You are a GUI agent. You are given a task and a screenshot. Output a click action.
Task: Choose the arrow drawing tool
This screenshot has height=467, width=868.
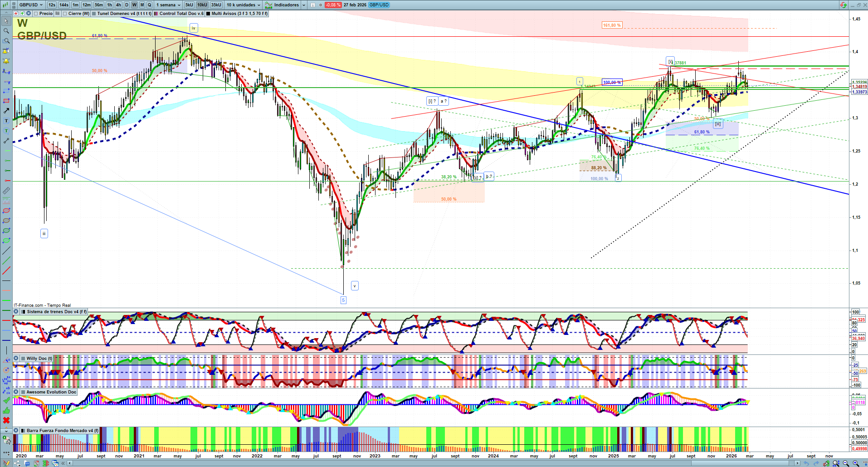[6, 111]
